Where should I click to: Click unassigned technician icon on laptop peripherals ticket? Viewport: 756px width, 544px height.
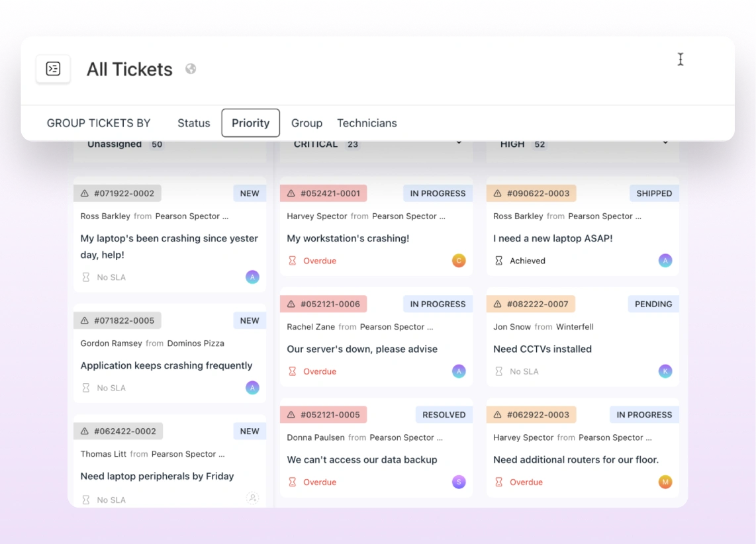(x=252, y=498)
